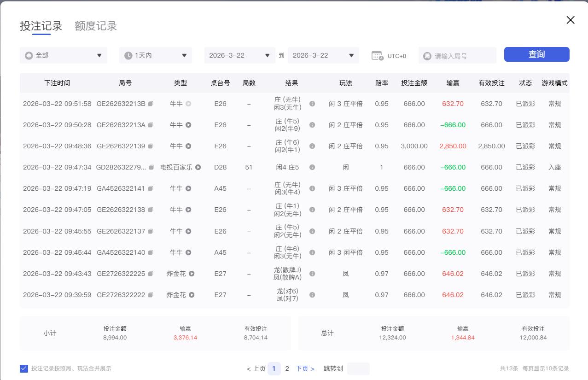
Task: Play replay for 炸金花 round GE2726322222
Action: [x=192, y=295]
